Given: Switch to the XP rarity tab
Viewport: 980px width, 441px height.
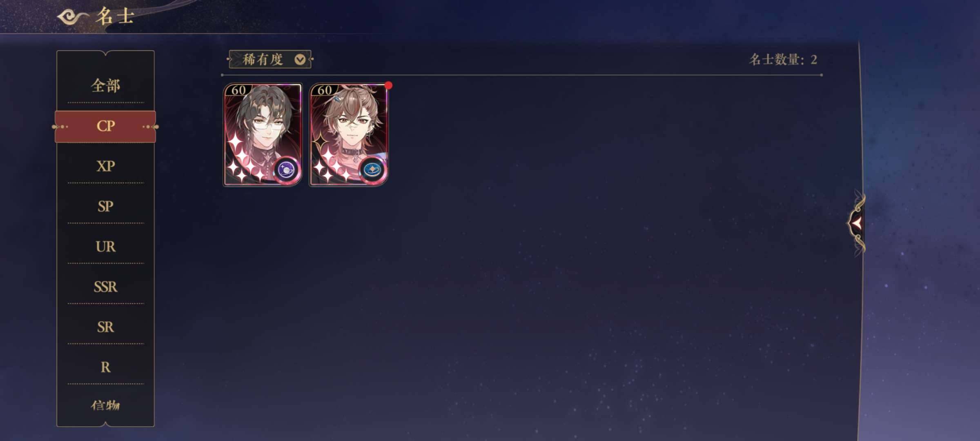Looking at the screenshot, I should (x=105, y=166).
